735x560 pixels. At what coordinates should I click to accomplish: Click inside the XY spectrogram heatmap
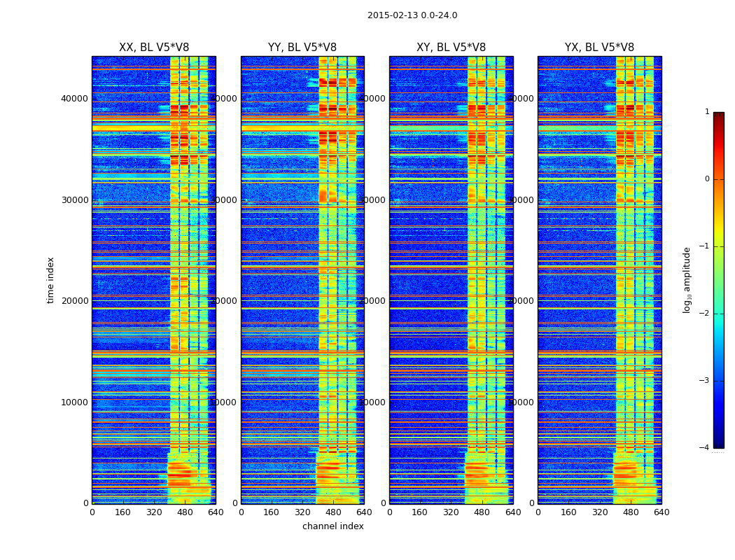tap(451, 280)
